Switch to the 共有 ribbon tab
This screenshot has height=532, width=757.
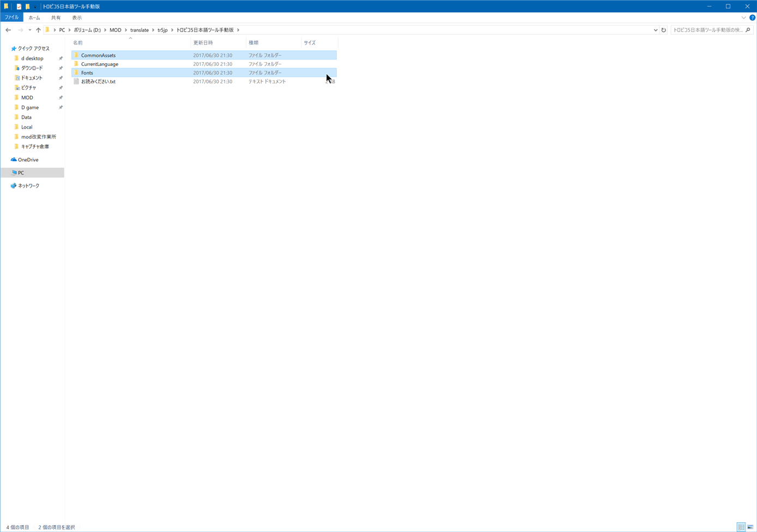[56, 17]
